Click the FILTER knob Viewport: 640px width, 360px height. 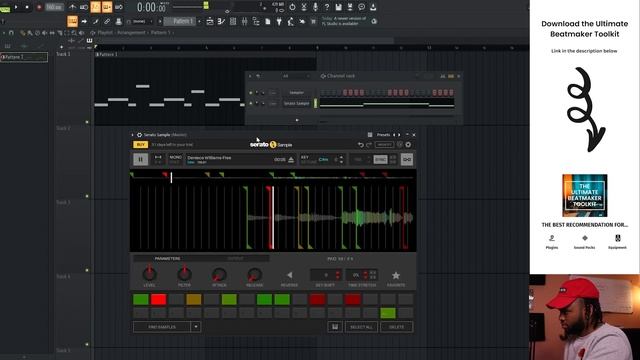pos(184,274)
